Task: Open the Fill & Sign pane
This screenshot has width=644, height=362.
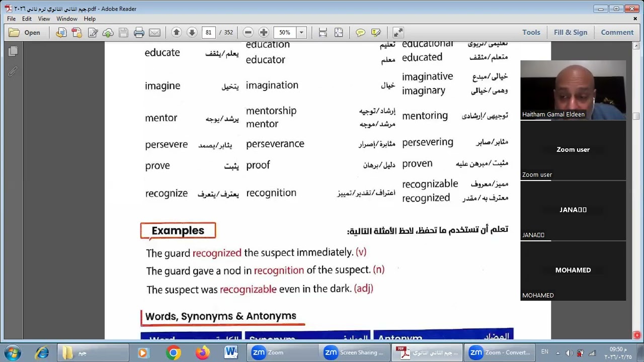Action: point(571,33)
